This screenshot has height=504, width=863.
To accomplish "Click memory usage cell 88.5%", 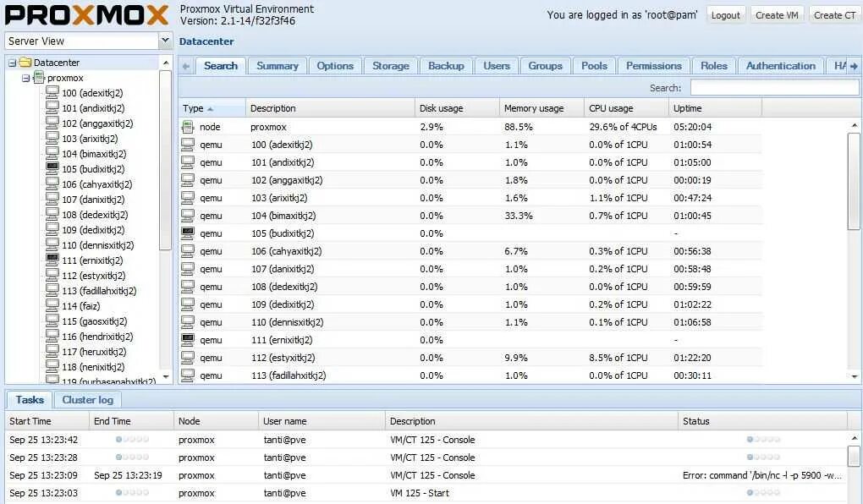I will point(519,127).
